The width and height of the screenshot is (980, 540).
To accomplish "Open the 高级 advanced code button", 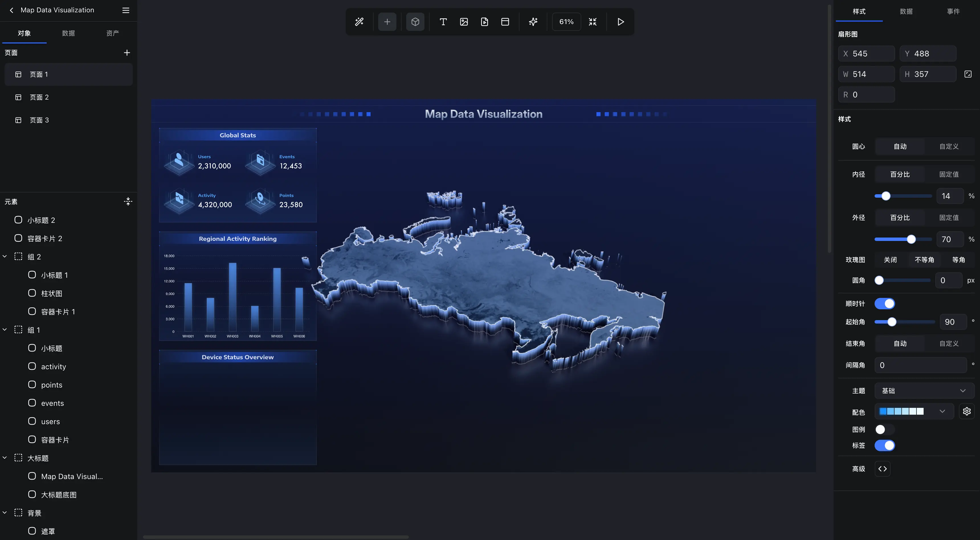I will point(882,469).
